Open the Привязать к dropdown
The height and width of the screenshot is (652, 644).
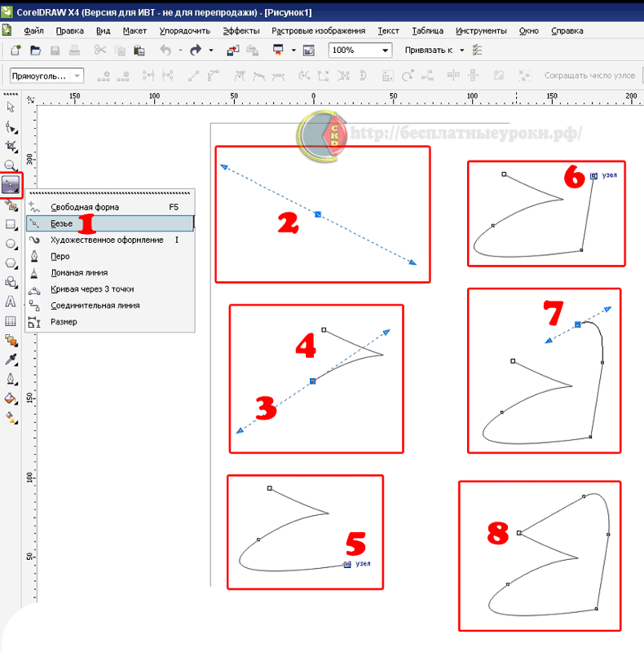[x=461, y=51]
